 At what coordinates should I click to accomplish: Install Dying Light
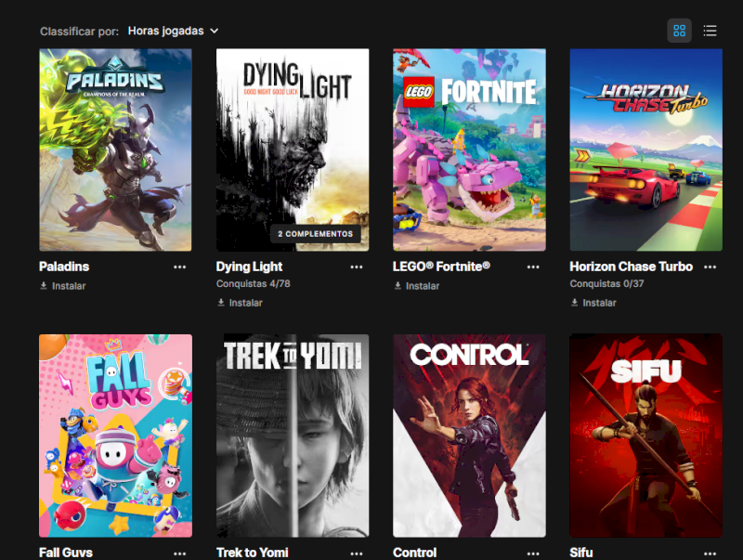click(240, 303)
